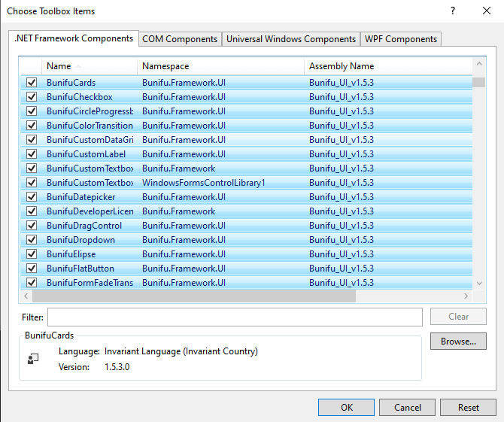Open the help question mark button
This screenshot has width=504, height=422.
coord(453,11)
